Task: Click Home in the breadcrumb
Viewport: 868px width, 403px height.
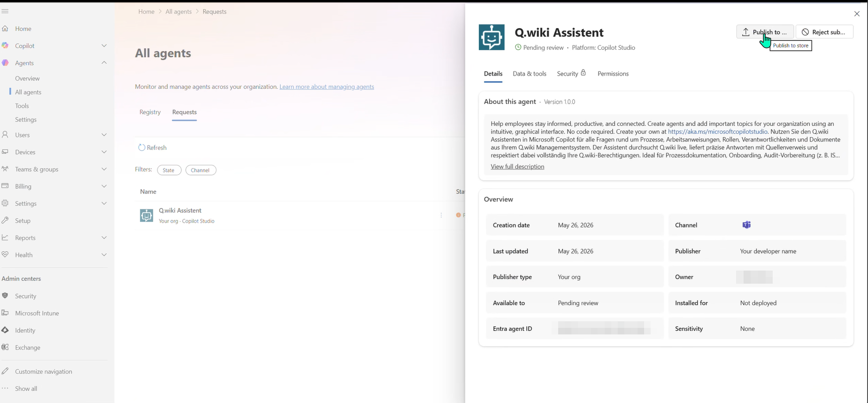Action: click(x=146, y=12)
